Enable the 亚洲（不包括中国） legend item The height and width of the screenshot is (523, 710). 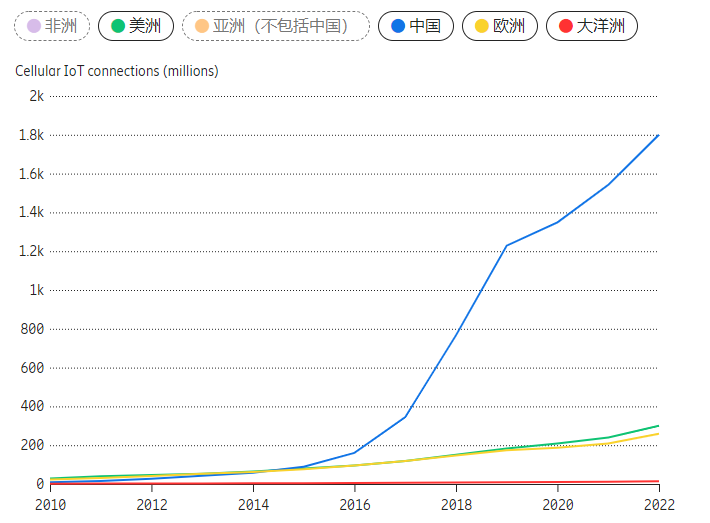(275, 26)
